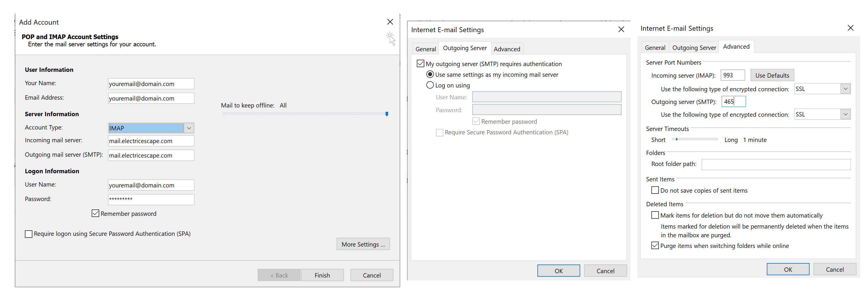
Task: Toggle the greyed Remember password checkbox in Outgoing Server
Action: pyautogui.click(x=476, y=121)
